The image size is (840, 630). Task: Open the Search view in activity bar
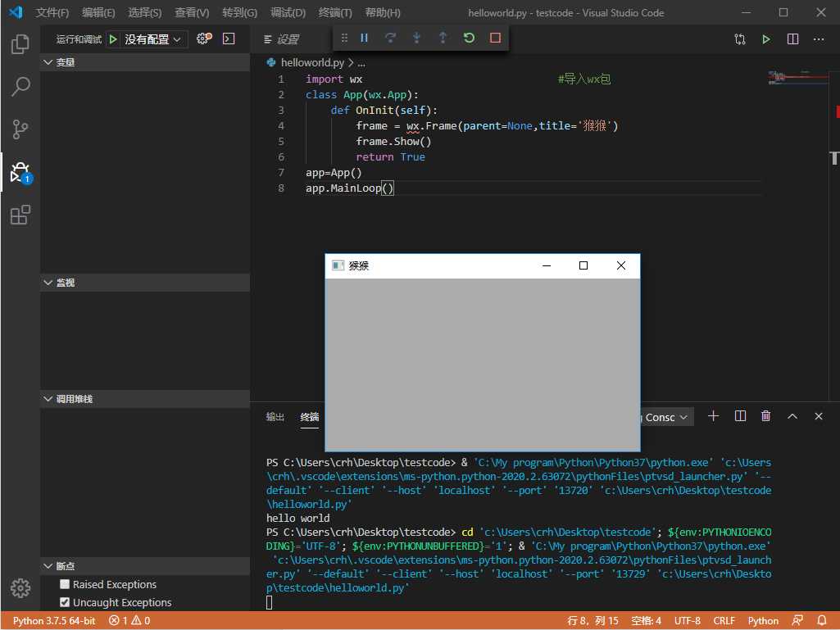pos(20,86)
